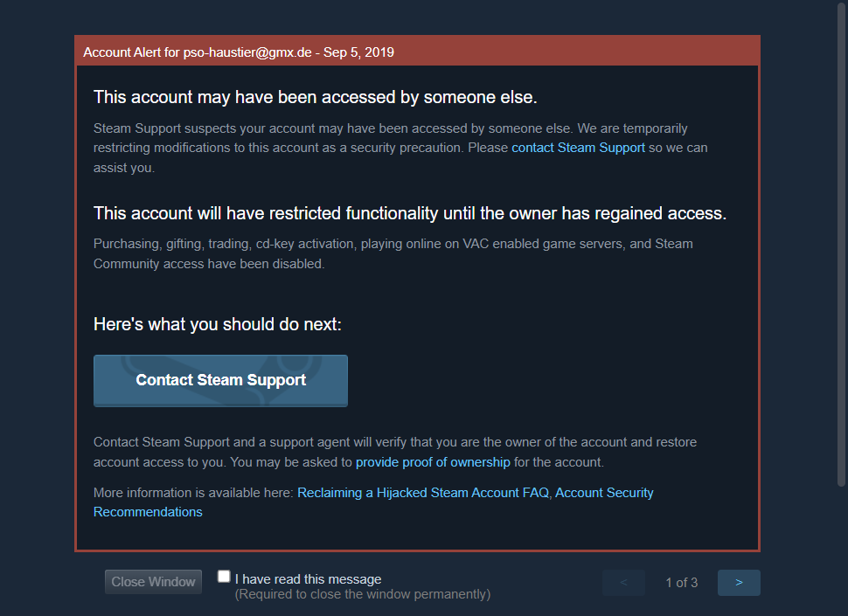Click the I have read this message label
The width and height of the screenshot is (848, 616).
pos(309,579)
